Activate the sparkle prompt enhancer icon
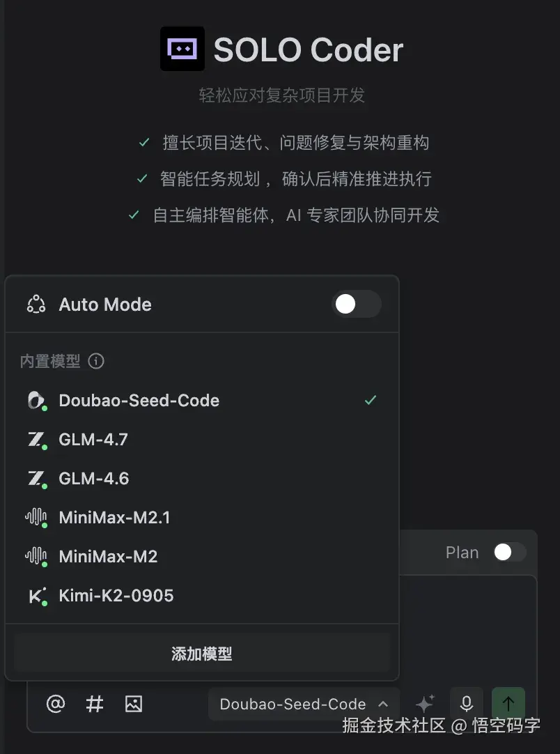This screenshot has width=560, height=754. tap(425, 702)
